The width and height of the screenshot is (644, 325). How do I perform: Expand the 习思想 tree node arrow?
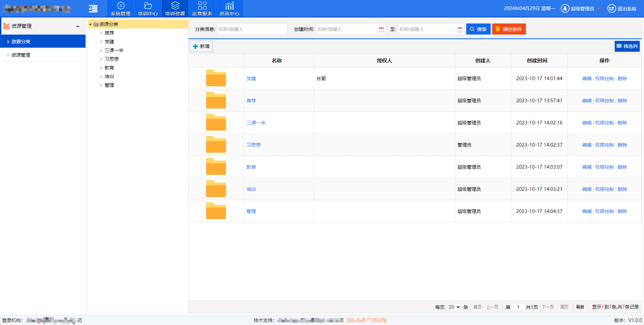click(101, 59)
